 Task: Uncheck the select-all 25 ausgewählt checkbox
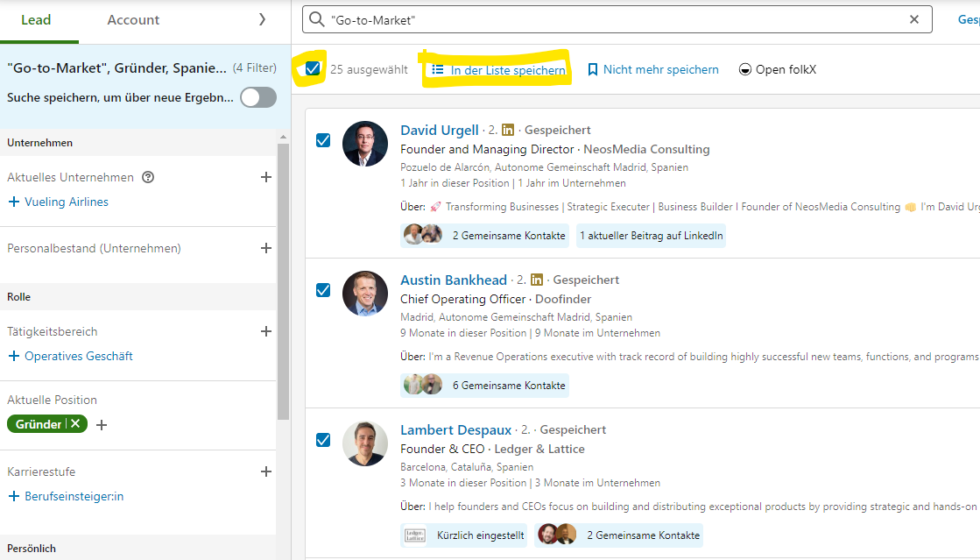pos(313,69)
